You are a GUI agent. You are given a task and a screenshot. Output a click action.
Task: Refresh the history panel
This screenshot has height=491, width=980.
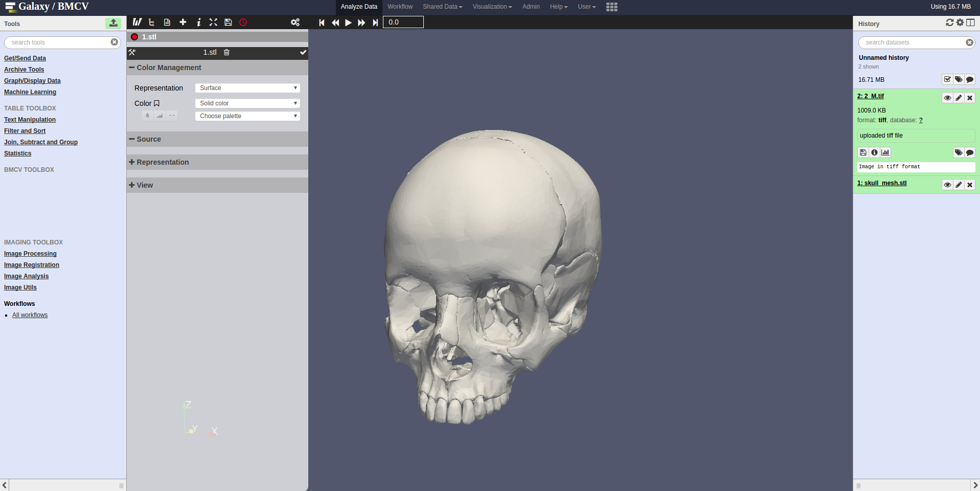click(949, 23)
